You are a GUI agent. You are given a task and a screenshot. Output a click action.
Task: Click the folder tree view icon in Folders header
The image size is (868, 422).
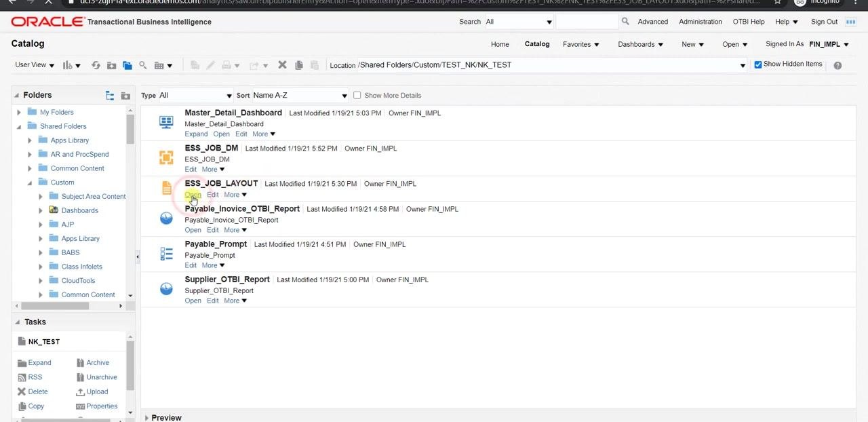point(110,96)
